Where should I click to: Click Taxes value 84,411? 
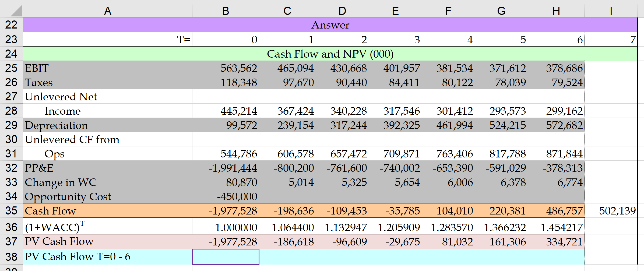[x=404, y=82]
